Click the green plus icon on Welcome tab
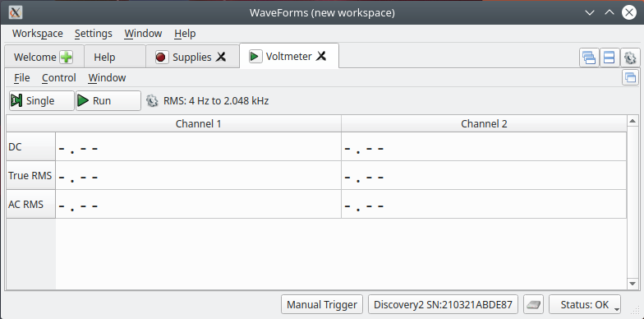The image size is (644, 319). tap(66, 58)
